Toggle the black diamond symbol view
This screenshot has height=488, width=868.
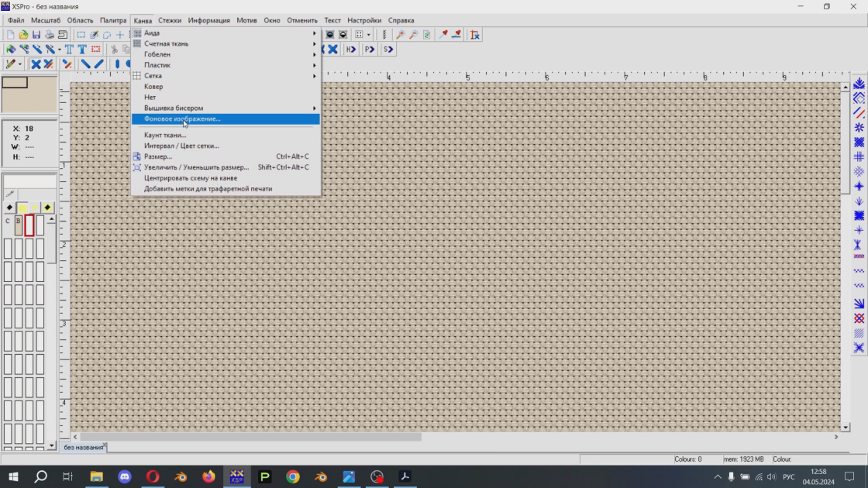coord(9,208)
